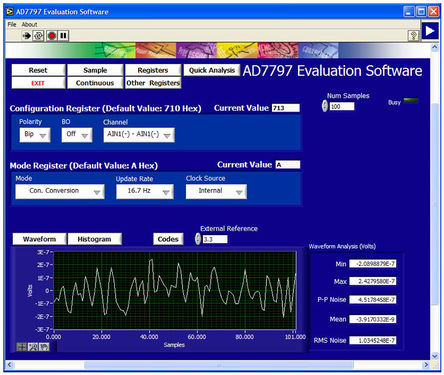Click the red EXIT button
444x375 pixels.
tap(38, 83)
